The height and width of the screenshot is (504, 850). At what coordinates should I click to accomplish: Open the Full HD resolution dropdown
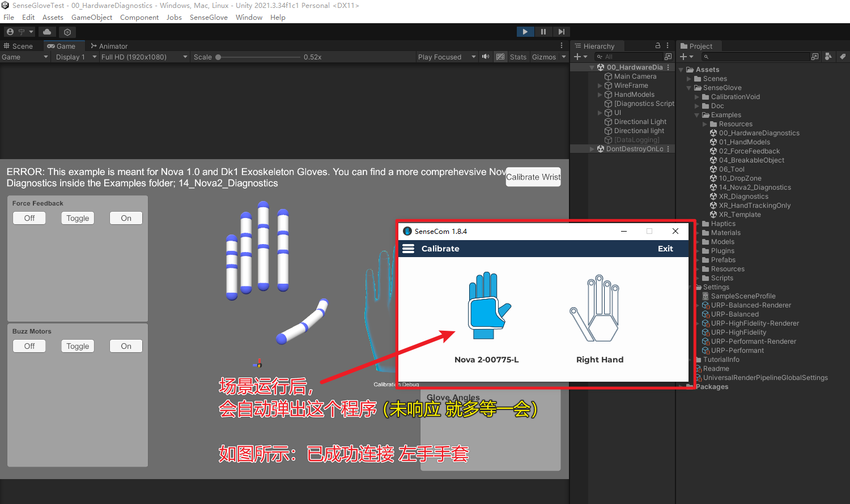point(144,57)
